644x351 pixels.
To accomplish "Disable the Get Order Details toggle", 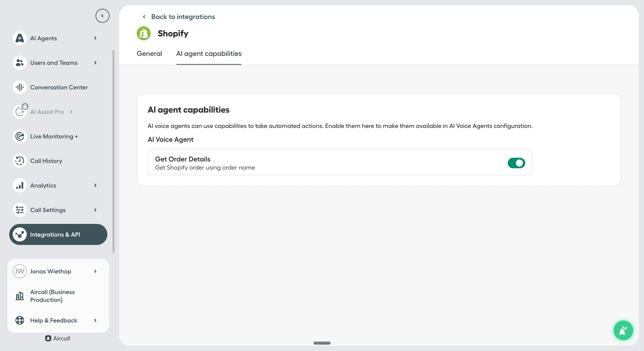I will coord(516,163).
